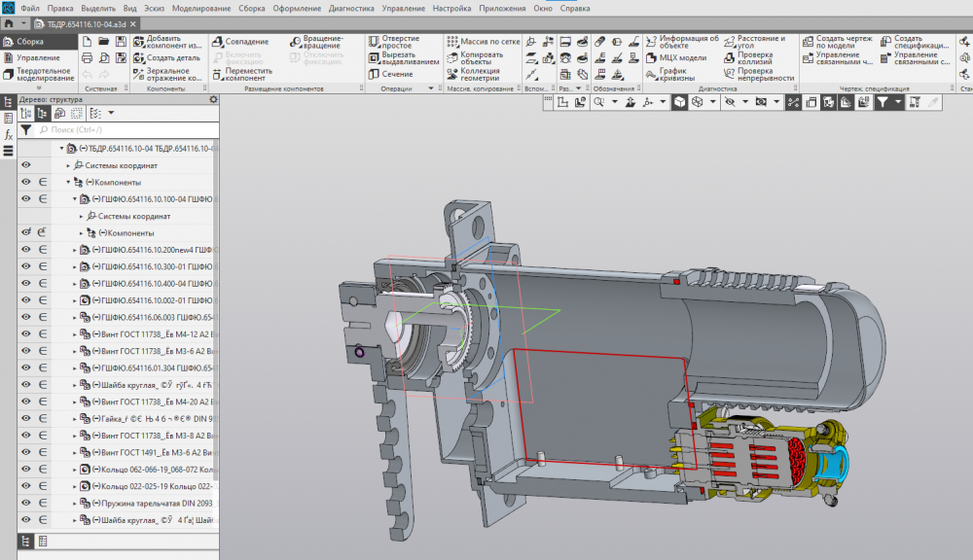Click the 'Проверка коллизий' icon
The height and width of the screenshot is (560, 973).
point(730,57)
